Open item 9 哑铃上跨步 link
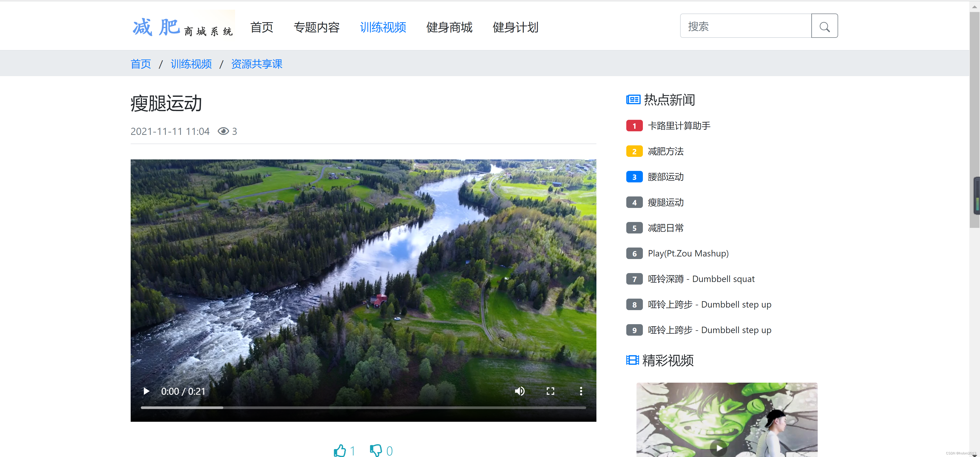The height and width of the screenshot is (457, 980). [x=709, y=330]
